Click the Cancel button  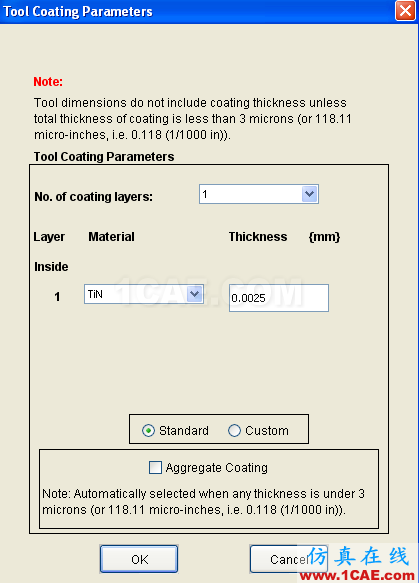point(289,559)
